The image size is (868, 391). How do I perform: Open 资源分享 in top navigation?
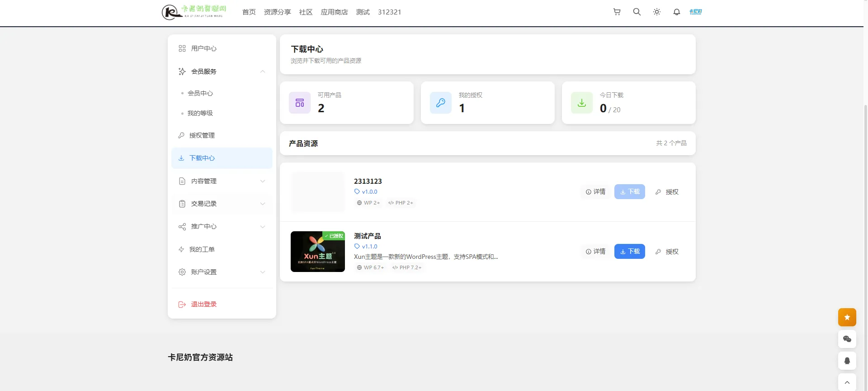tap(277, 12)
